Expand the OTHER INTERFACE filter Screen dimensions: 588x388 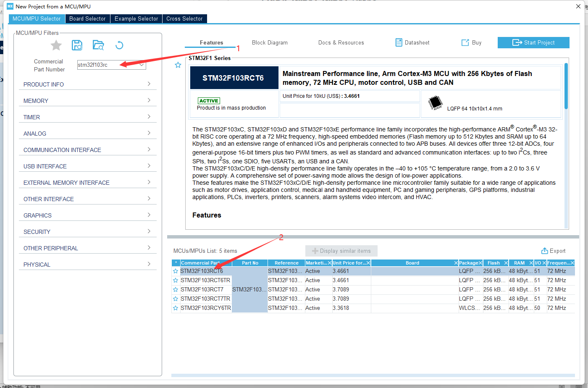(x=87, y=199)
